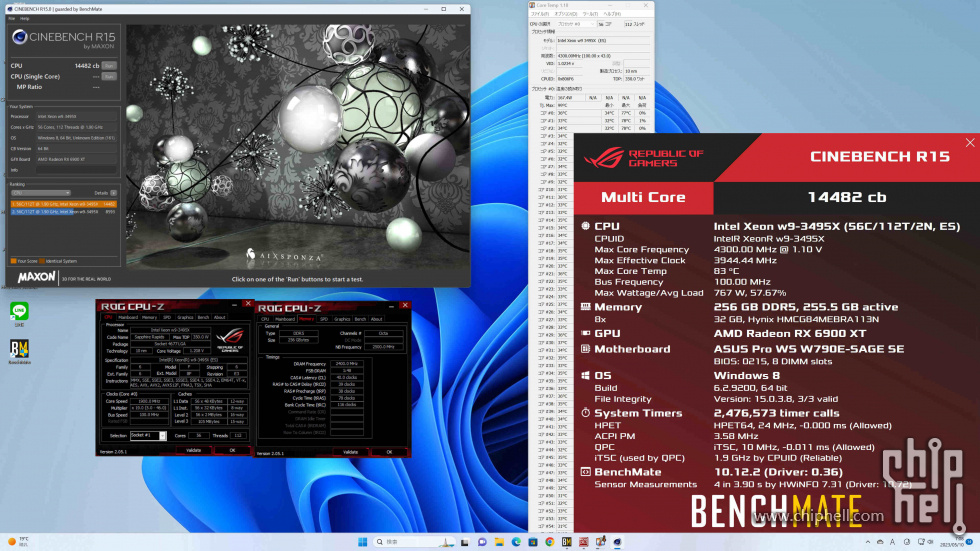Open the BenchMate desktop shortcut

[19, 351]
